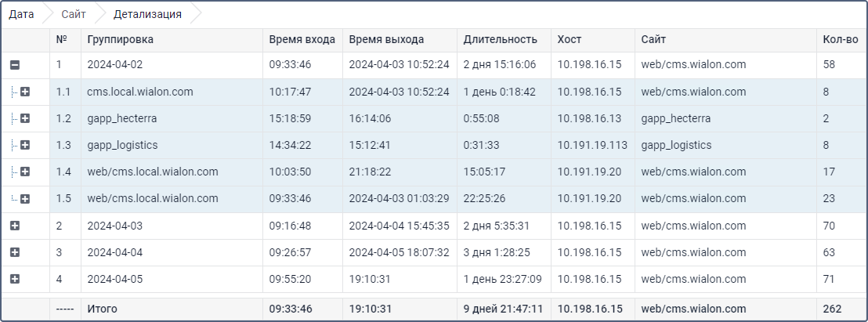Expand the gapp_logistics row 1.3
This screenshot has height=322, width=868.
pos(25,146)
